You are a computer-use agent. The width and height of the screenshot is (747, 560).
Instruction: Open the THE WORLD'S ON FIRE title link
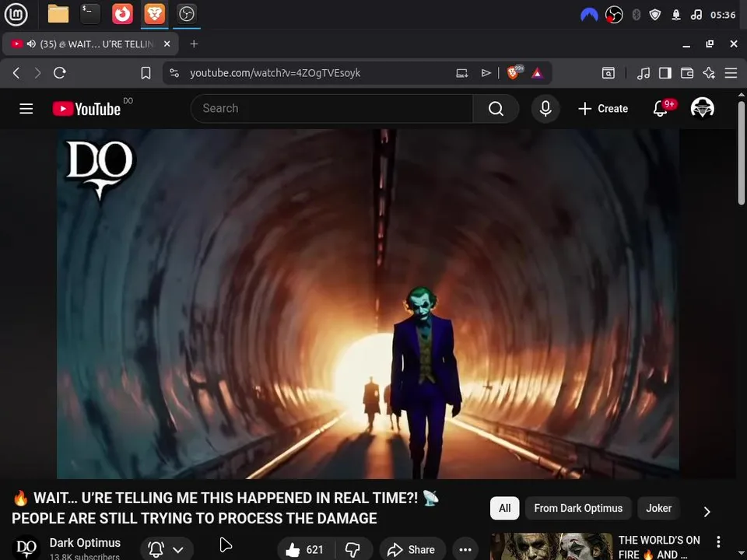pyautogui.click(x=659, y=547)
